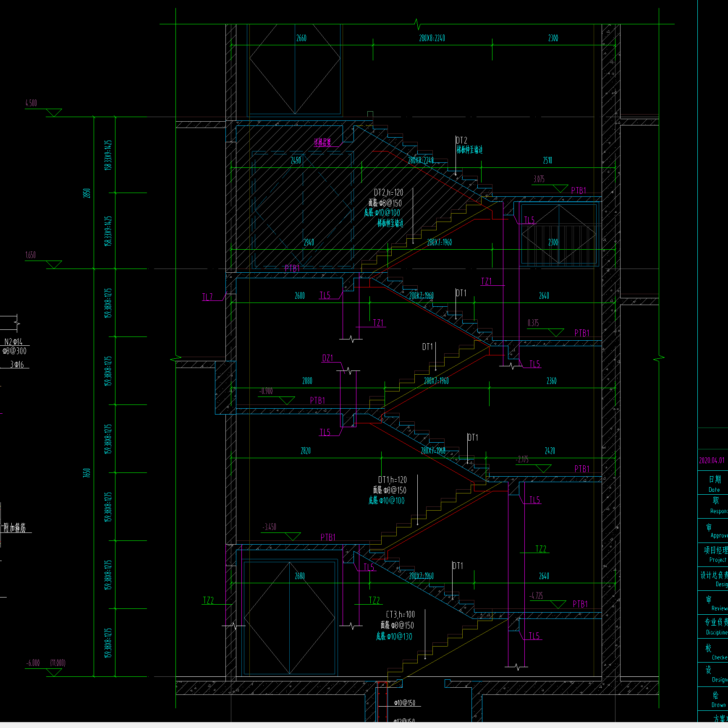Pick the -2.175 elevation text
Screen dimensions: 728x728
[522, 459]
